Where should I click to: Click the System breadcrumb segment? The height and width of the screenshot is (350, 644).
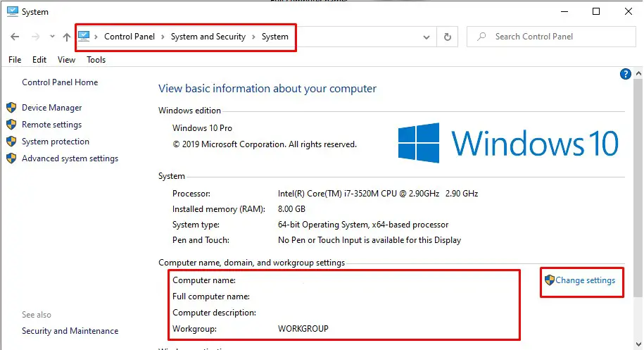274,37
